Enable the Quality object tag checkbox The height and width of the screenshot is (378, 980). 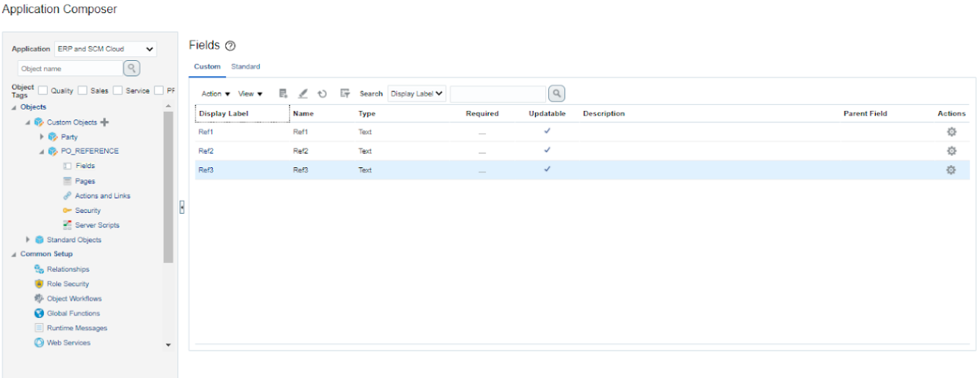point(43,91)
